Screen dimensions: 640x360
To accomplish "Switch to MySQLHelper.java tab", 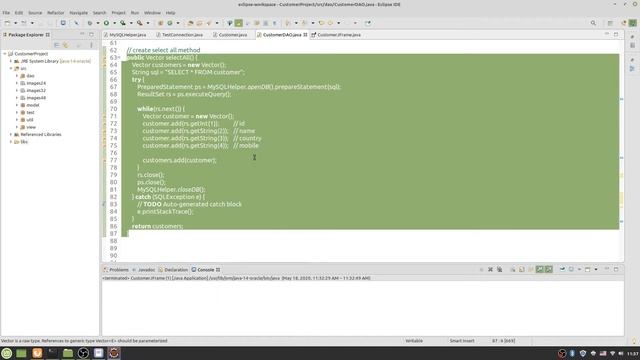I will 127,35.
